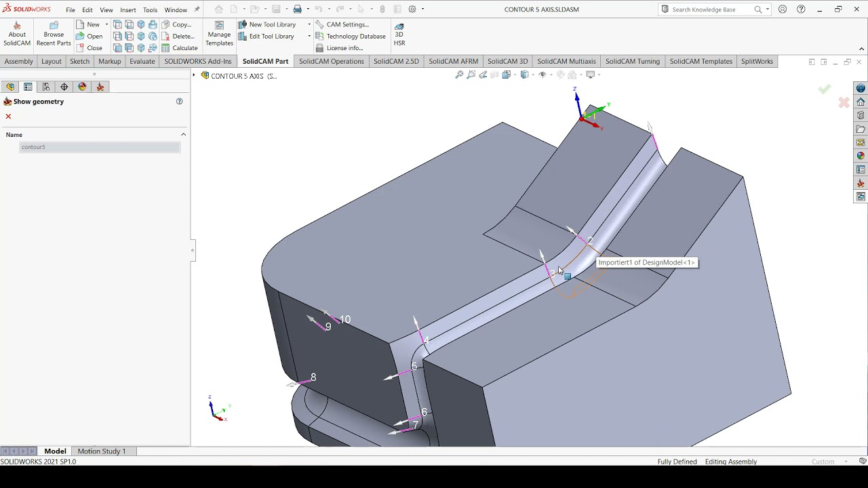The width and height of the screenshot is (868, 488).
Task: Cancel Show geometry with the red X
Action: coord(8,117)
